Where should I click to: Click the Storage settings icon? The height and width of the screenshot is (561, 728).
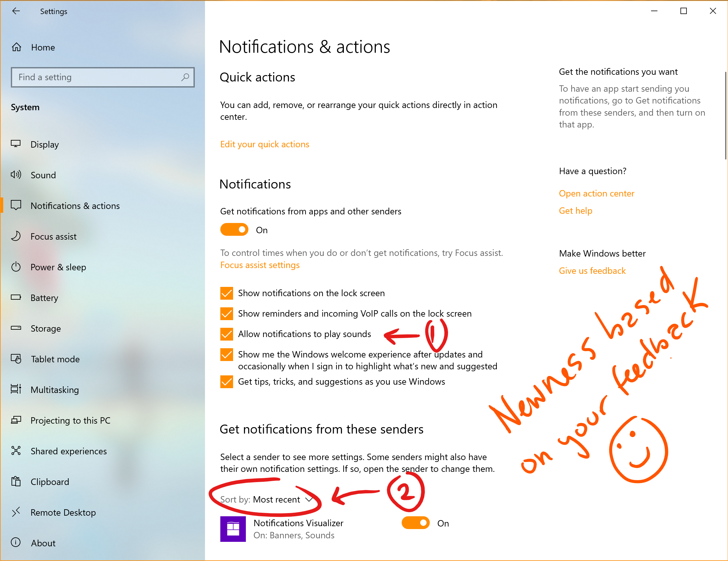tap(16, 328)
